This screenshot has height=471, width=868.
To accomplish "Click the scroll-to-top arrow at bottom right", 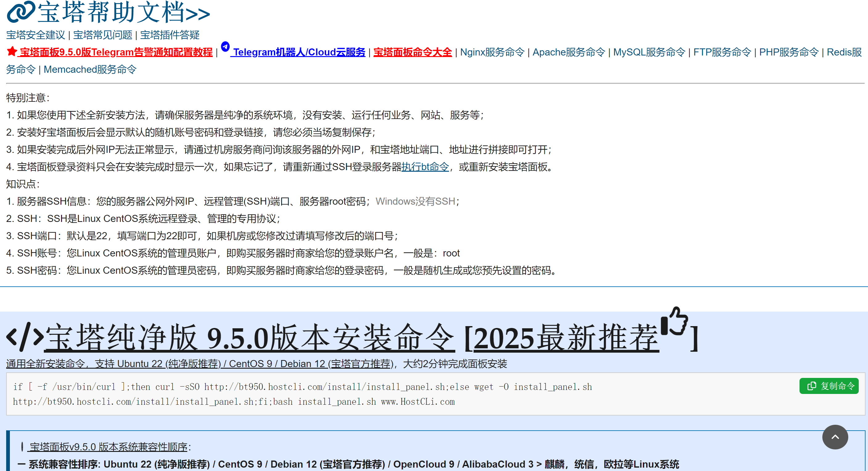I will tap(835, 437).
